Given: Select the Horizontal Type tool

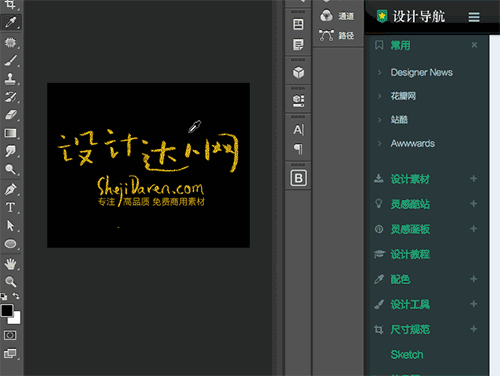Looking at the screenshot, I should [x=11, y=207].
